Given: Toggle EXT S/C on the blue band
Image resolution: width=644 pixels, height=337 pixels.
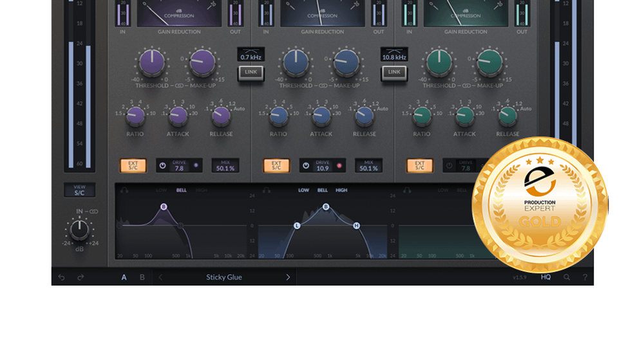Looking at the screenshot, I should tap(276, 165).
